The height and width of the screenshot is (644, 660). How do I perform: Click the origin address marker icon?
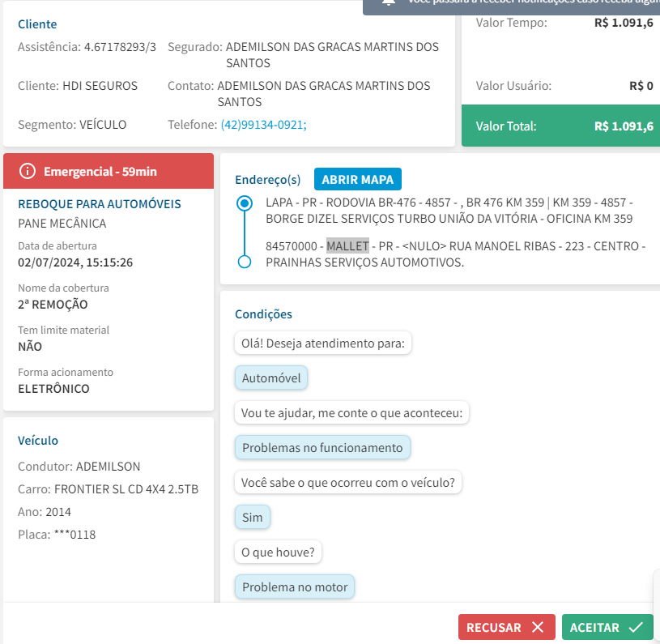tap(245, 203)
